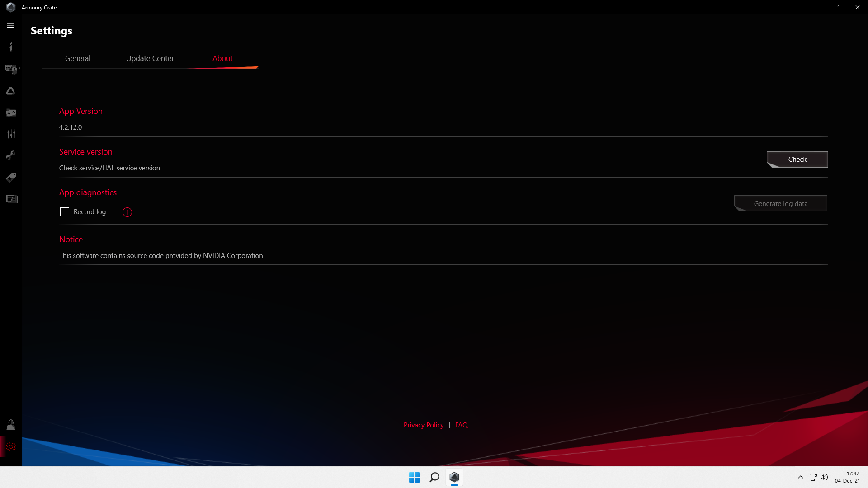Switch to the Update Center tab
Image resolution: width=868 pixels, height=488 pixels.
coord(150,58)
